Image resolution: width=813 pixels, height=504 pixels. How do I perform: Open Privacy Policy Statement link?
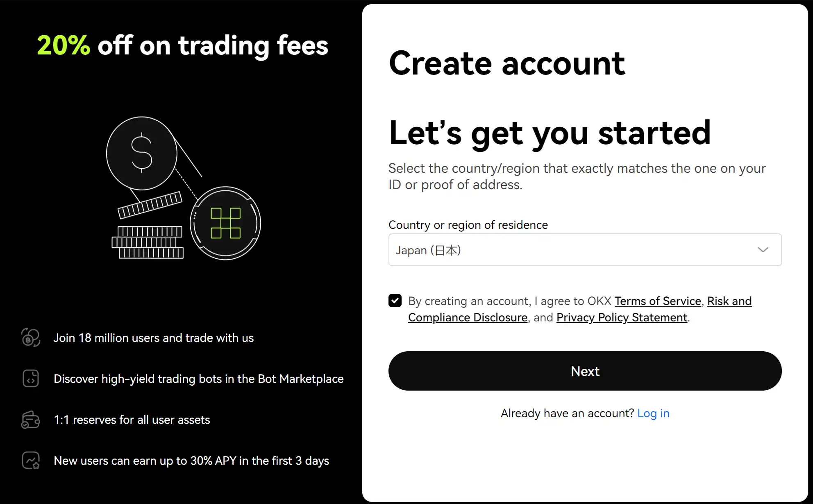[622, 317]
